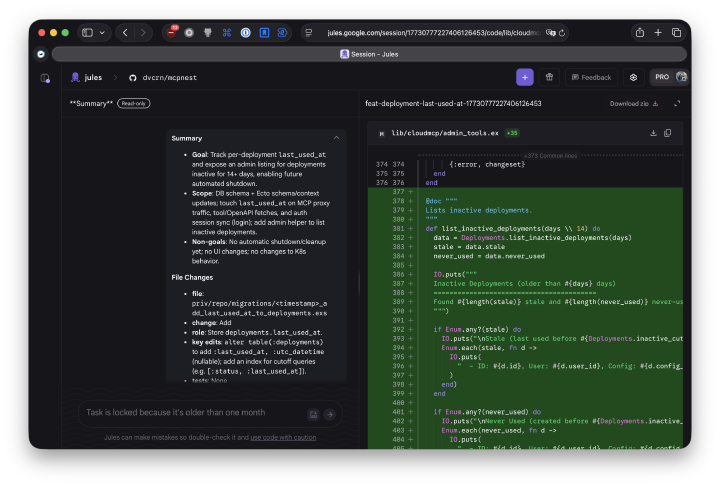
Task: Open the gift box rewards icon
Action: point(549,77)
